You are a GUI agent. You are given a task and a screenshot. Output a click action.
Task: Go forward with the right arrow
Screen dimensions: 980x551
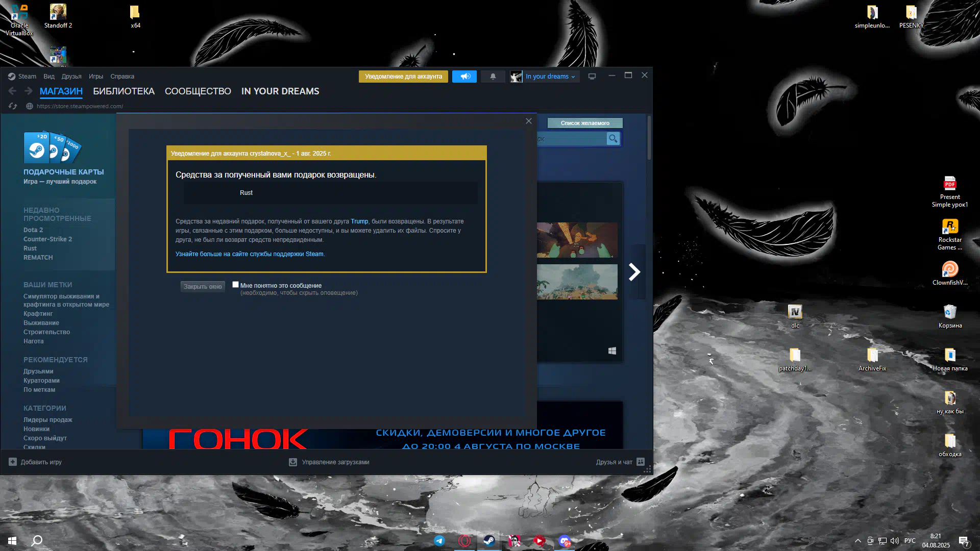[x=29, y=91]
